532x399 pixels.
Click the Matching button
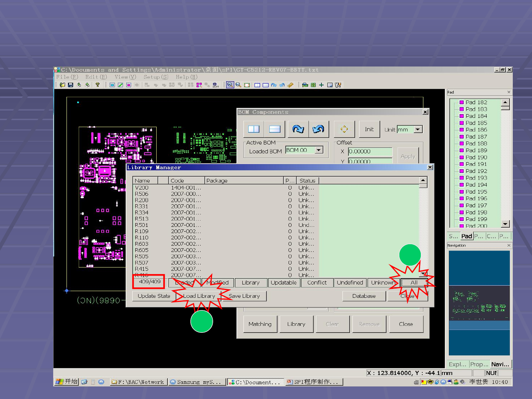coord(260,324)
